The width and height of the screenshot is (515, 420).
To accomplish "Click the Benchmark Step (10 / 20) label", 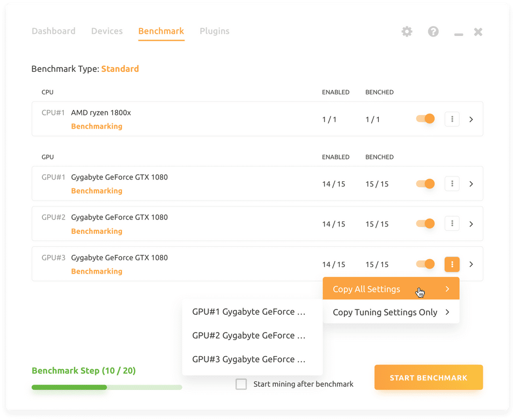I will (84, 371).
